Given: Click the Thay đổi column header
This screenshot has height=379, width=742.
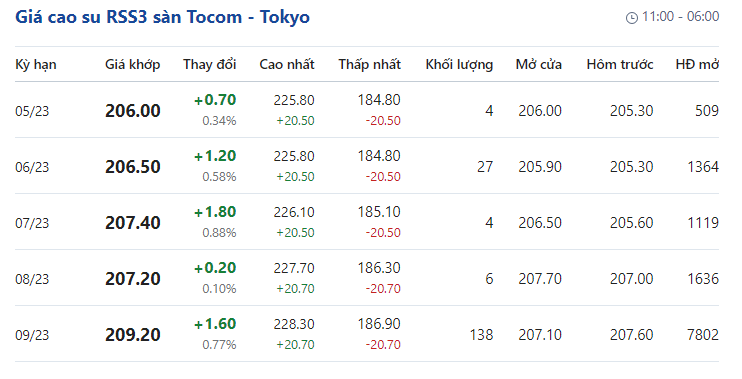Looking at the screenshot, I should (x=210, y=64).
